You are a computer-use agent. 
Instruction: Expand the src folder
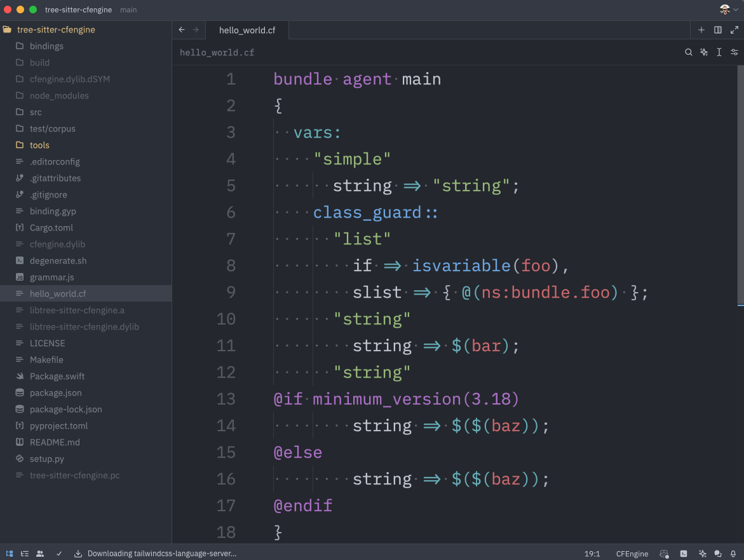pyautogui.click(x=36, y=112)
